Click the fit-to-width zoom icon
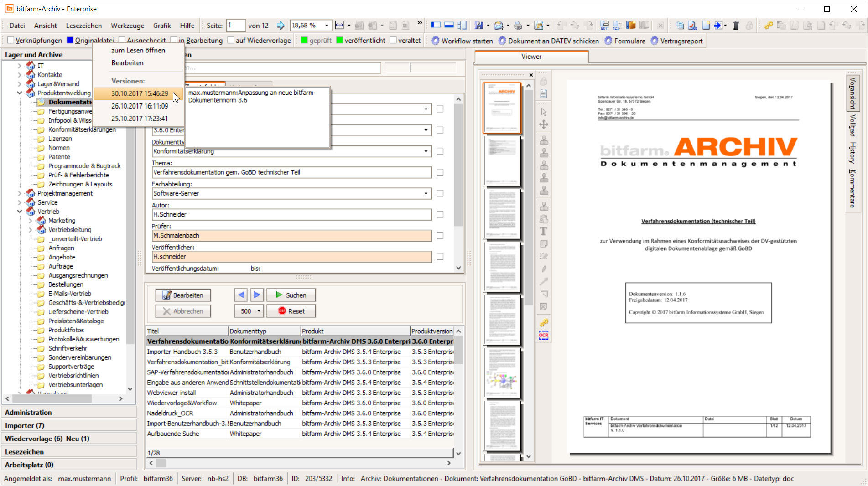Viewport: 868px width, 486px height. pos(339,26)
